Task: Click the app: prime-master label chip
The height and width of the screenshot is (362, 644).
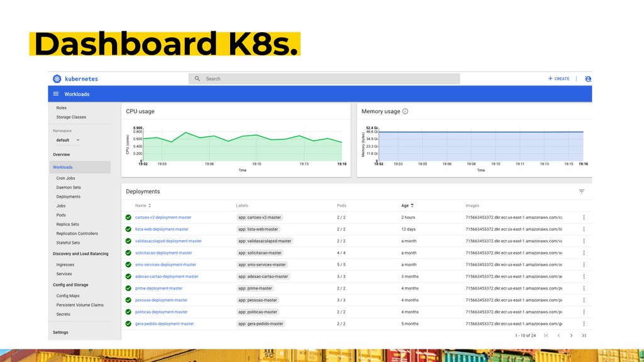Action: (x=255, y=288)
